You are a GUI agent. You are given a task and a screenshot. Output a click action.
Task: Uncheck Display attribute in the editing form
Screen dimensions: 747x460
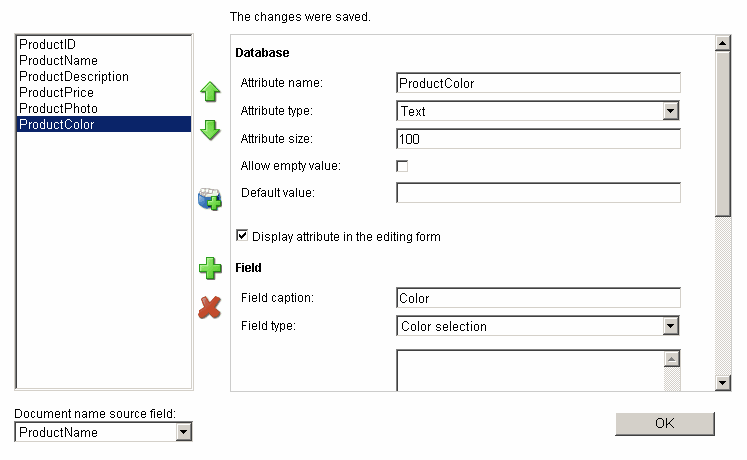[242, 236]
